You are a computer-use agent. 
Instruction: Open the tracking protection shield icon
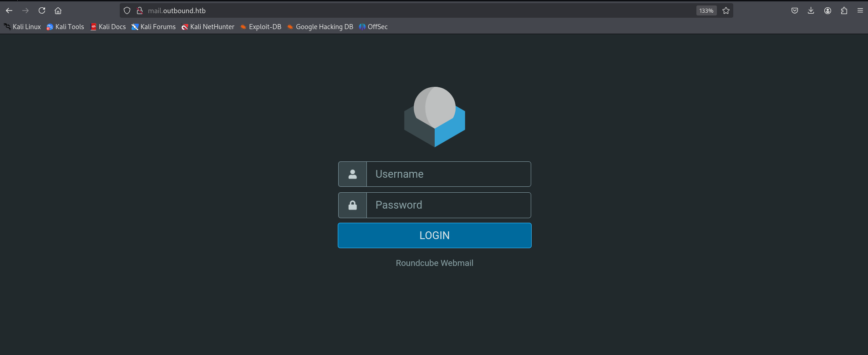tap(127, 10)
